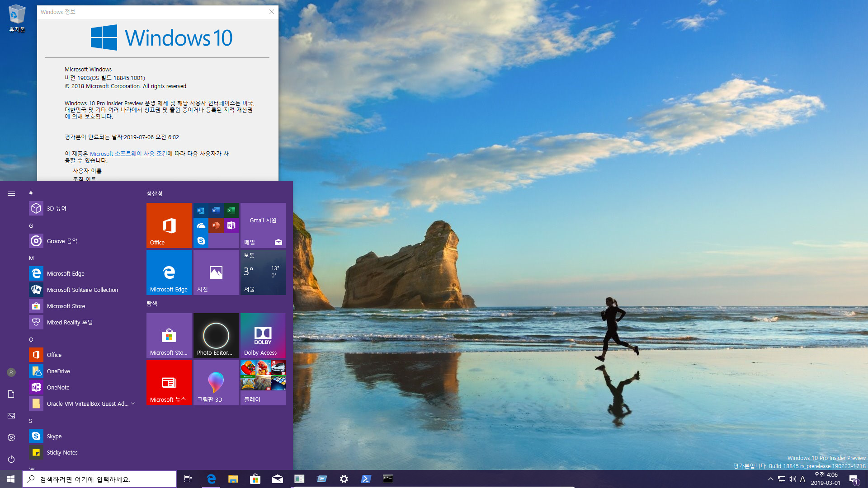Screen dimensions: 868x488
Task: Open the 사진 photos tile
Action: [216, 272]
